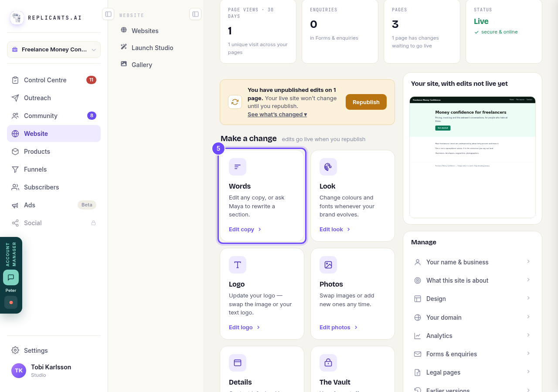The image size is (558, 392).
Task: Open Forms & enquiries in Manage list
Action: click(473, 354)
